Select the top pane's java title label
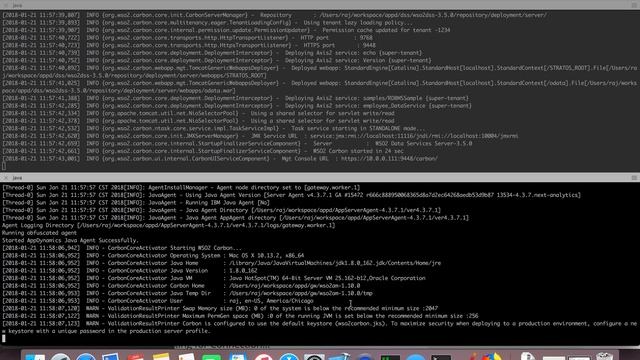The image size is (640, 360). [x=17, y=5]
